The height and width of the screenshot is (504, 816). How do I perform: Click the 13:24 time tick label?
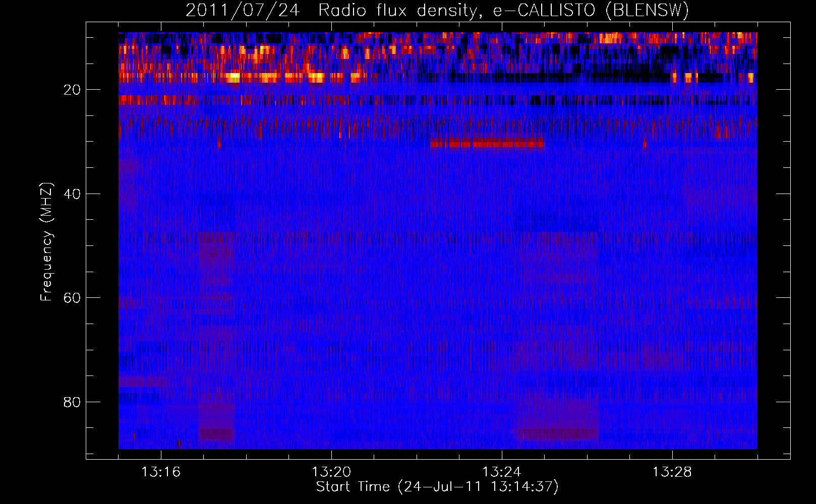[x=502, y=472]
